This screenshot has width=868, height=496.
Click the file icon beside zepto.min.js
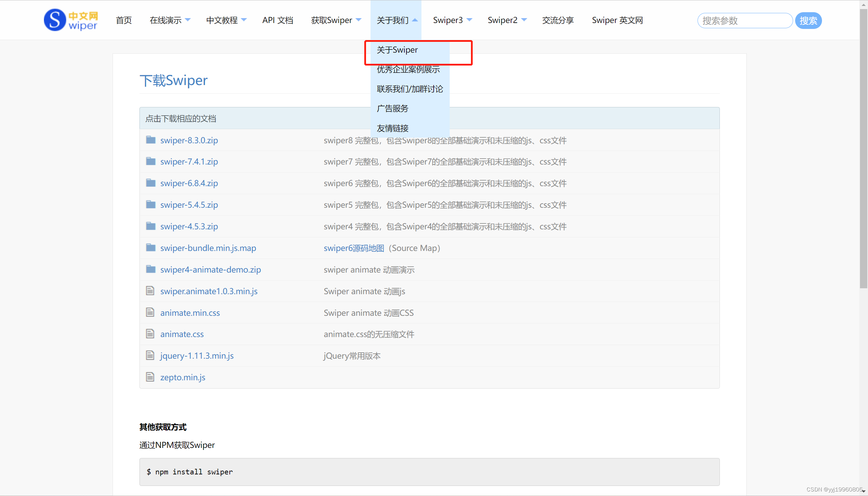150,376
